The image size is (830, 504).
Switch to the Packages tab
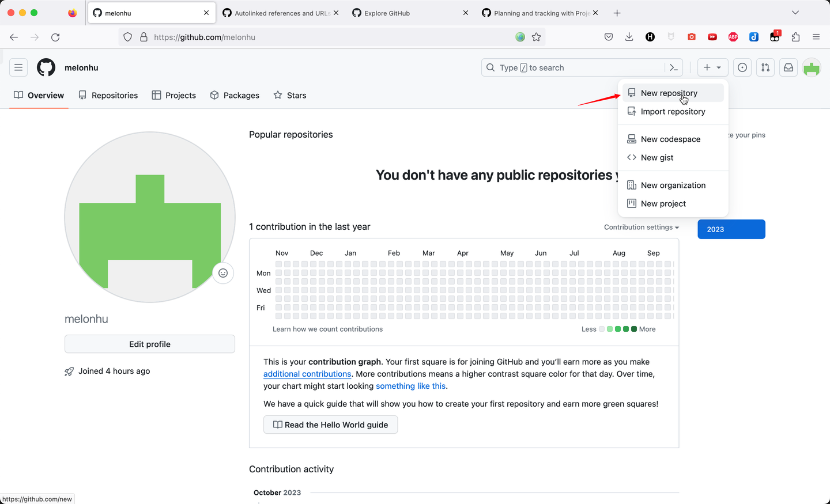click(235, 95)
